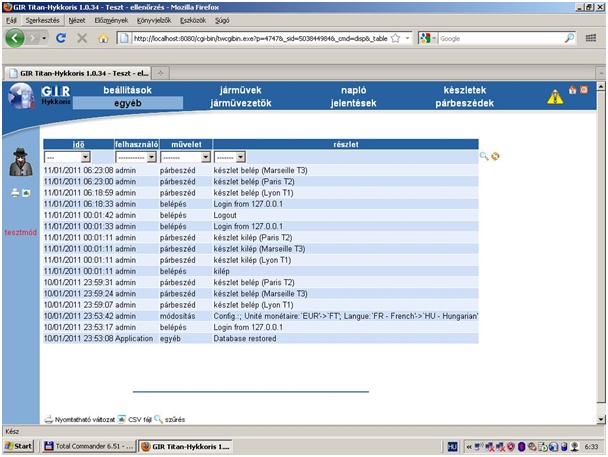Click the orange refresh filter icon
This screenshot has width=608, height=457.
click(495, 156)
